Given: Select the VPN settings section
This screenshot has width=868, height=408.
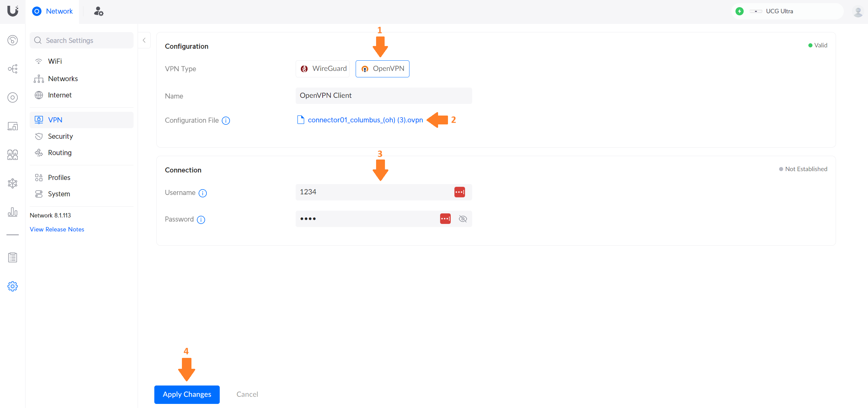Looking at the screenshot, I should (81, 120).
